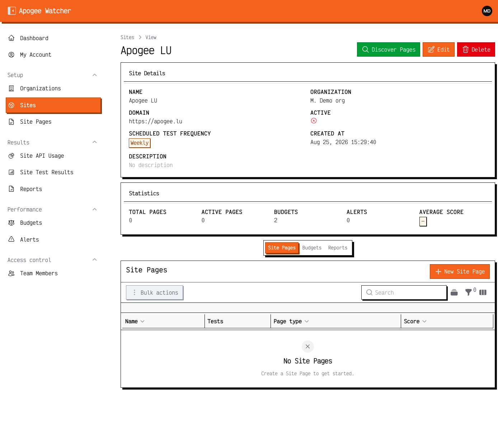Click the Site API Usage pie chart icon
The height and width of the screenshot is (448, 498).
click(11, 156)
